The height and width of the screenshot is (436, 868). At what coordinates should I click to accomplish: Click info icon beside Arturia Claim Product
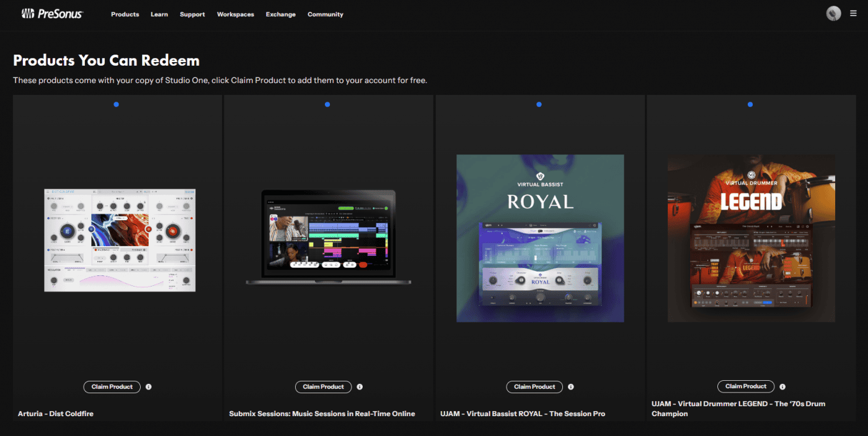(148, 387)
